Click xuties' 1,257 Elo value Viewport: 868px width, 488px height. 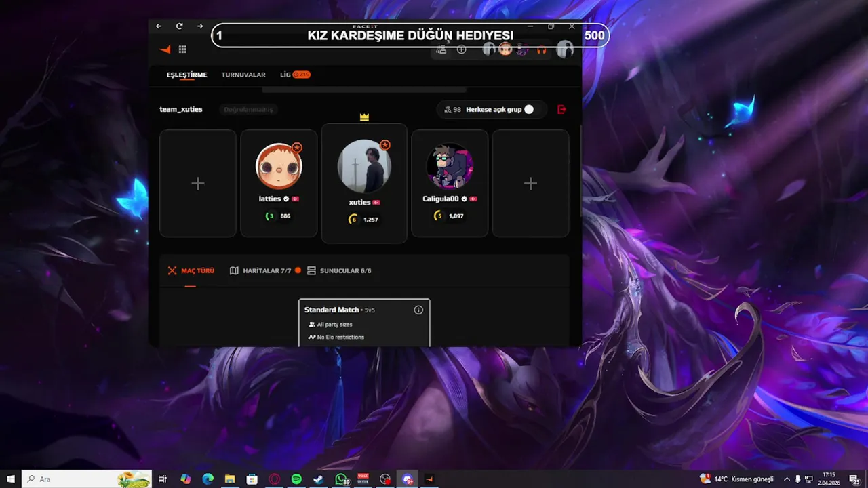tap(371, 220)
